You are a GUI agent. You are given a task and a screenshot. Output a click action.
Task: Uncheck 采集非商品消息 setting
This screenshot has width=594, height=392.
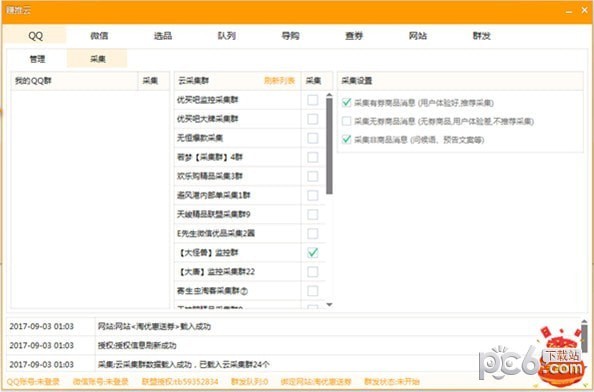click(346, 139)
